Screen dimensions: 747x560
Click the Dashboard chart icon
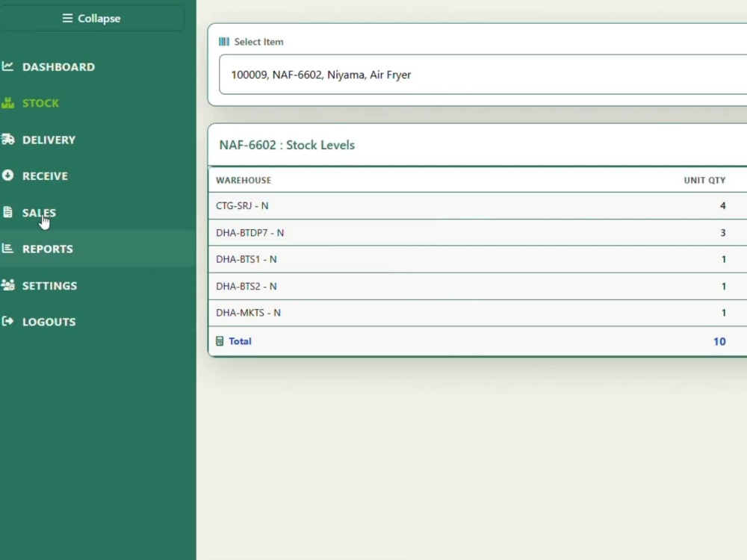click(7, 66)
